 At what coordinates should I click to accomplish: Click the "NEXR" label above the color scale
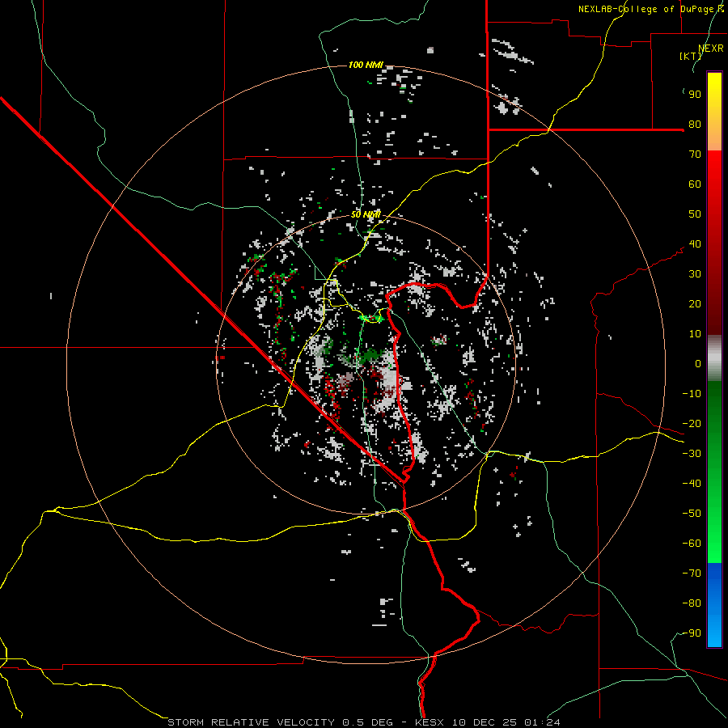[711, 49]
